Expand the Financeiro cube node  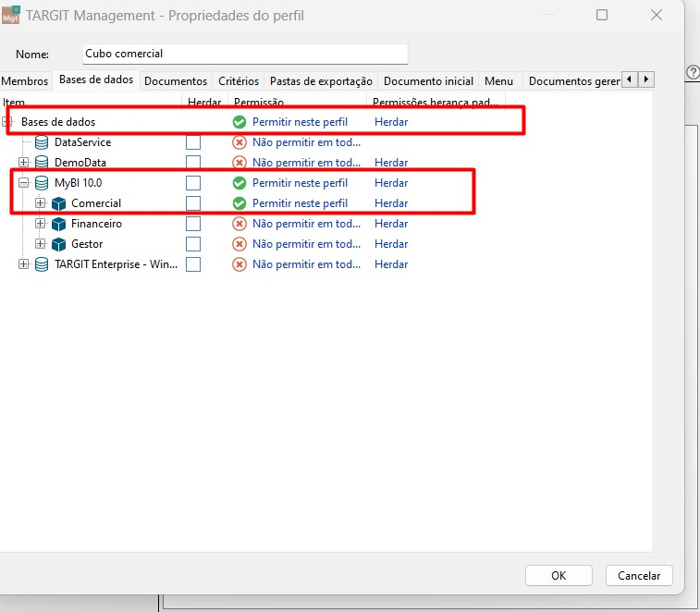coord(40,223)
